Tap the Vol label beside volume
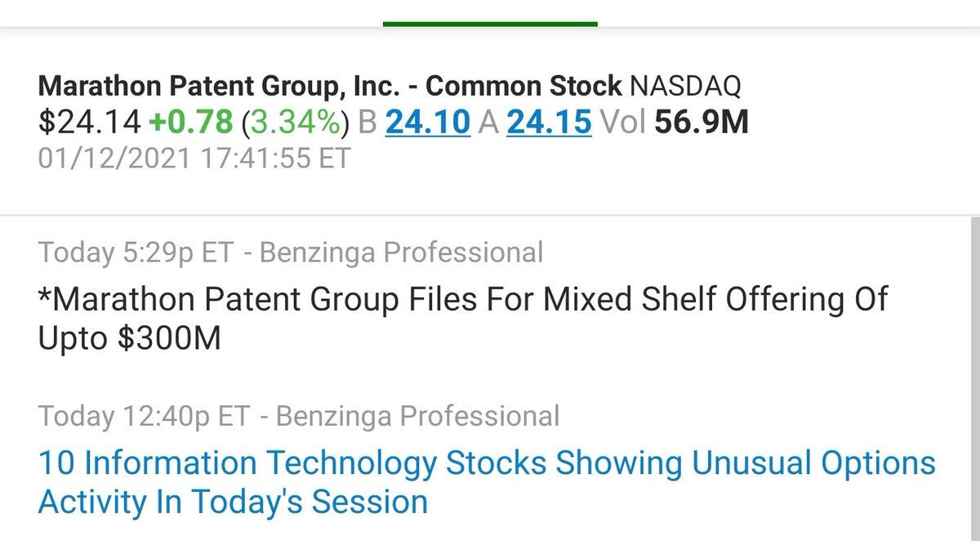 pyautogui.click(x=623, y=122)
